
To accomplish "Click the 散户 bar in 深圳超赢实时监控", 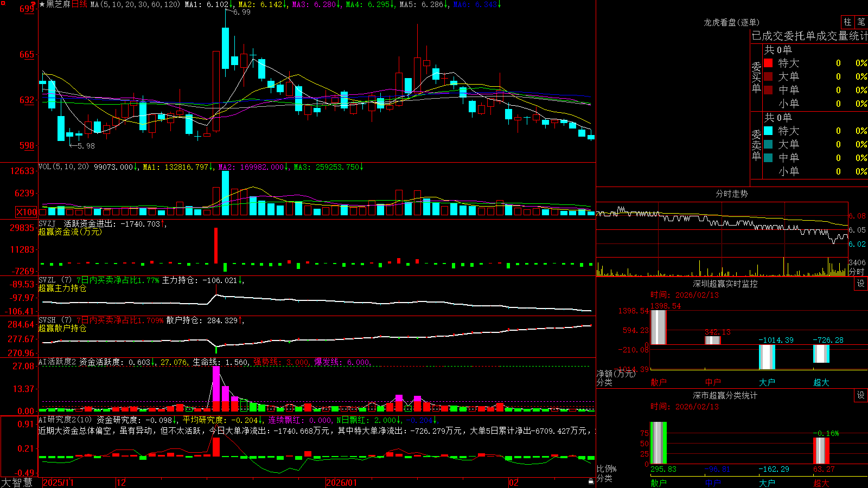I will 659,327.
